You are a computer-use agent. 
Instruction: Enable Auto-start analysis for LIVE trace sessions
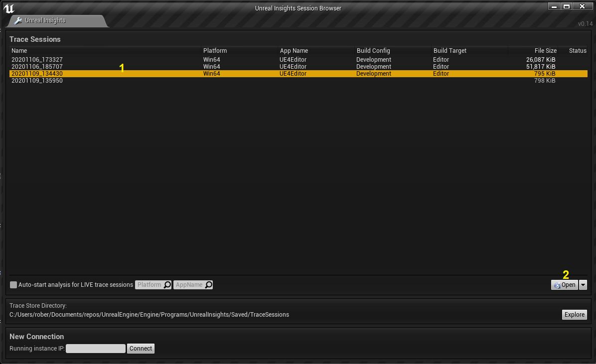click(x=13, y=284)
